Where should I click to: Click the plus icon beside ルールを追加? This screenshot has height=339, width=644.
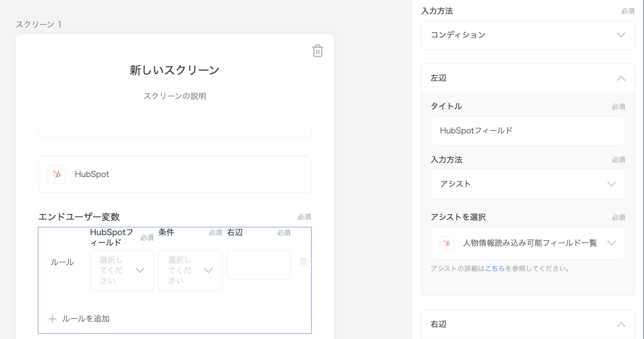52,319
